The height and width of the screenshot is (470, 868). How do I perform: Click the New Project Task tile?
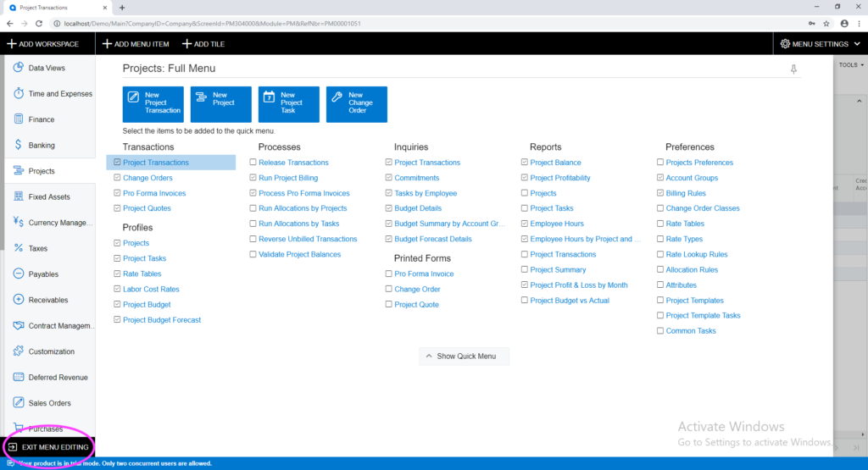pyautogui.click(x=289, y=104)
